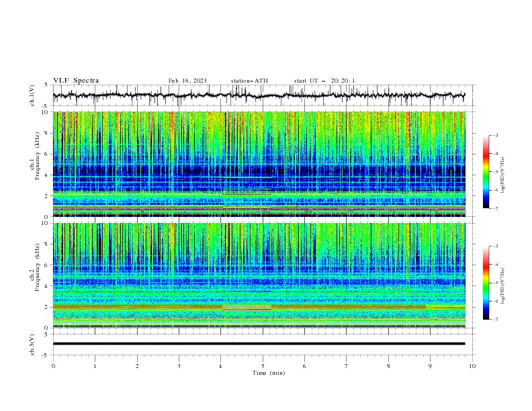The height and width of the screenshot is (411, 532).
Task: Click time axis tick label '3'
Action: pos(179,366)
